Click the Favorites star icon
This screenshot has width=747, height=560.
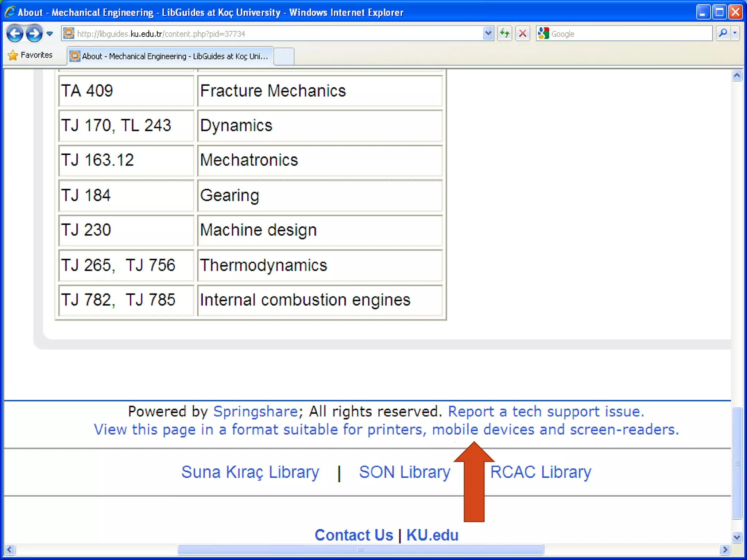(x=13, y=55)
